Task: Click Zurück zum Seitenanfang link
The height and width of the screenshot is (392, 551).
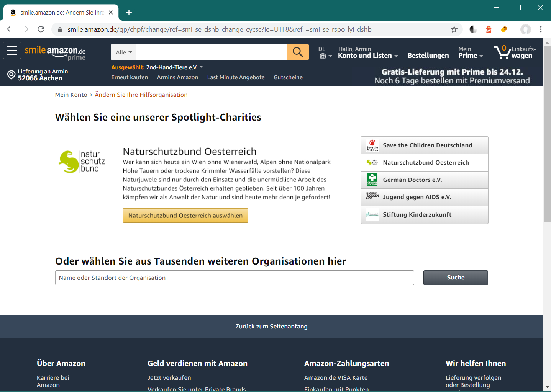Action: (271, 326)
